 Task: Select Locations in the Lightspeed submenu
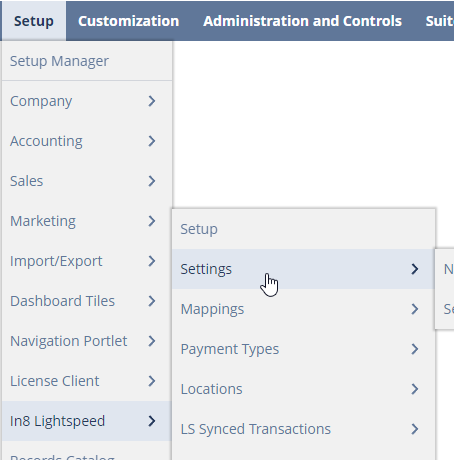tap(303, 389)
